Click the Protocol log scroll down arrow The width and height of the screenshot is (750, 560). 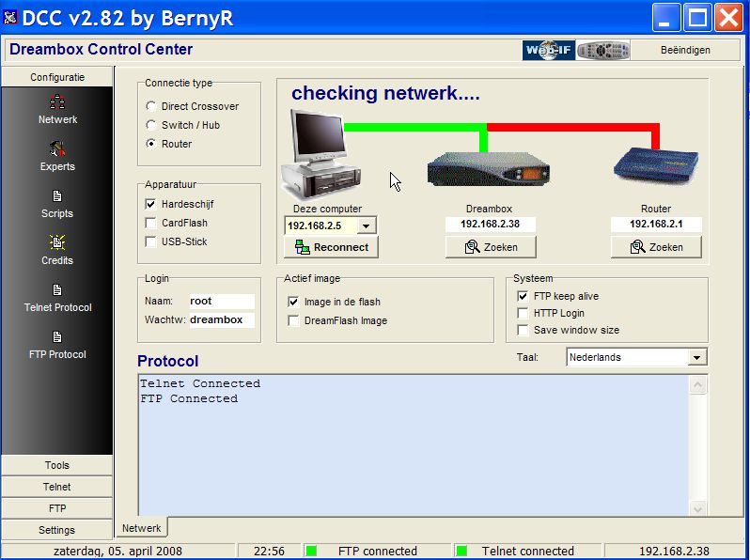698,508
